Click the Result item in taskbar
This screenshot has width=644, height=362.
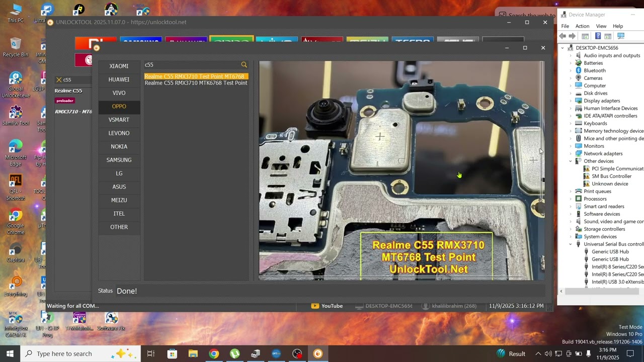[x=511, y=353]
